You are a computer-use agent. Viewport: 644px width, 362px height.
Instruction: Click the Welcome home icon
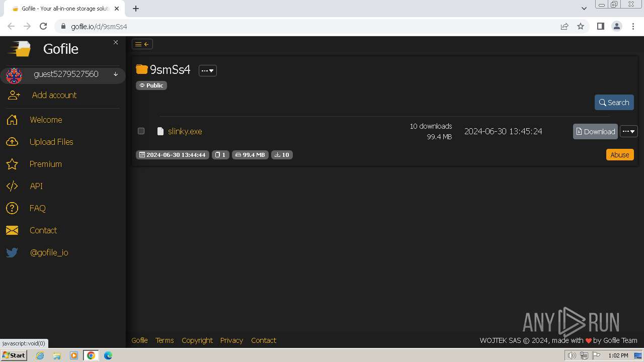coord(12,120)
